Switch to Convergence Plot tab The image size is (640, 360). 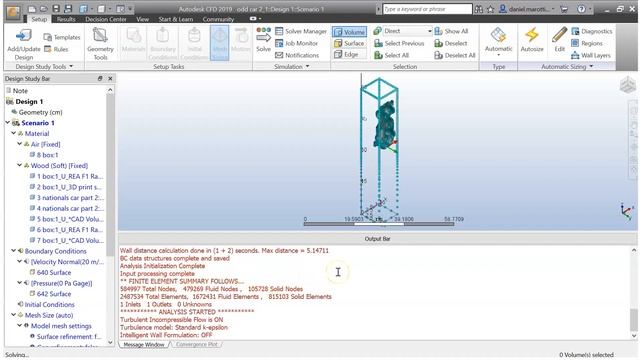point(196,344)
